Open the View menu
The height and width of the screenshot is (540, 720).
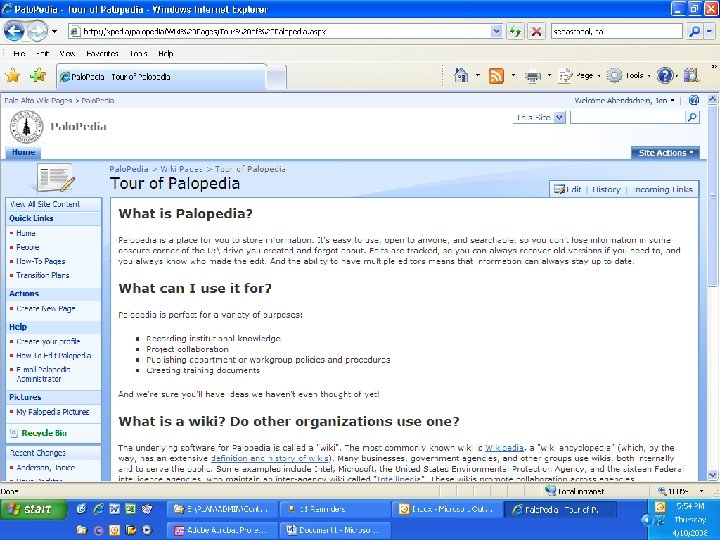pos(67,54)
